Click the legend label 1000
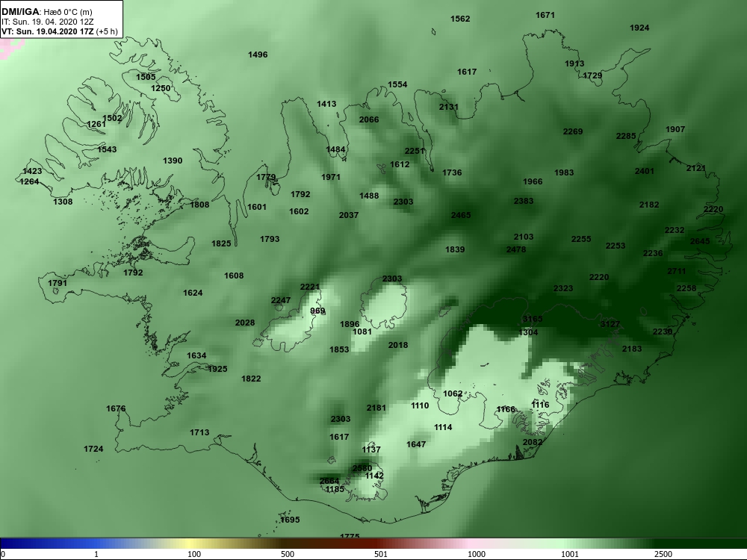747x560 pixels. tap(477, 554)
